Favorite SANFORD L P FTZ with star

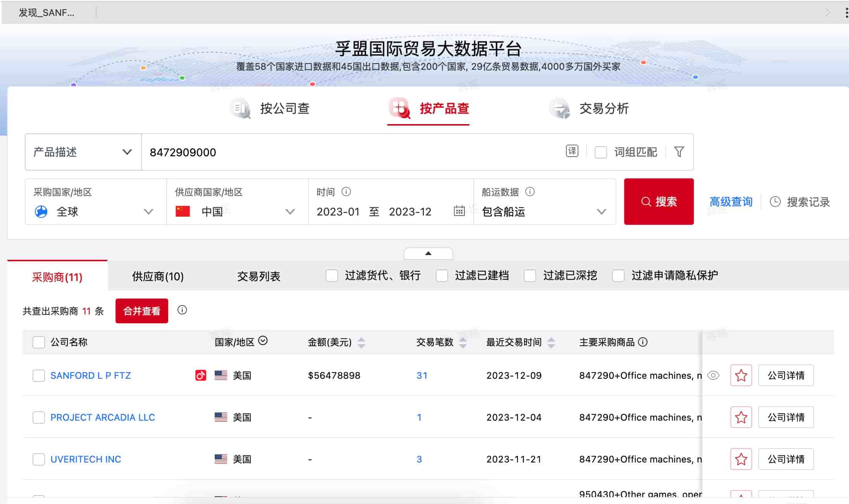(741, 375)
